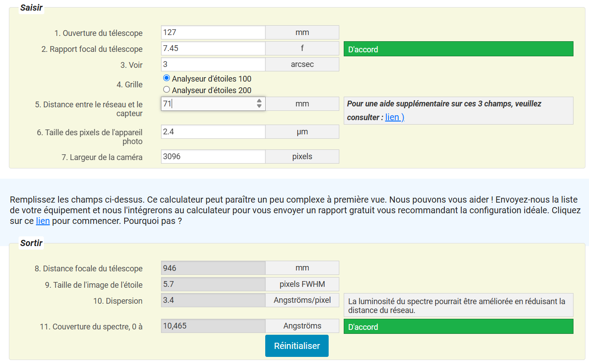
Task: Open the extra help link for the 3 fields
Action: [394, 117]
